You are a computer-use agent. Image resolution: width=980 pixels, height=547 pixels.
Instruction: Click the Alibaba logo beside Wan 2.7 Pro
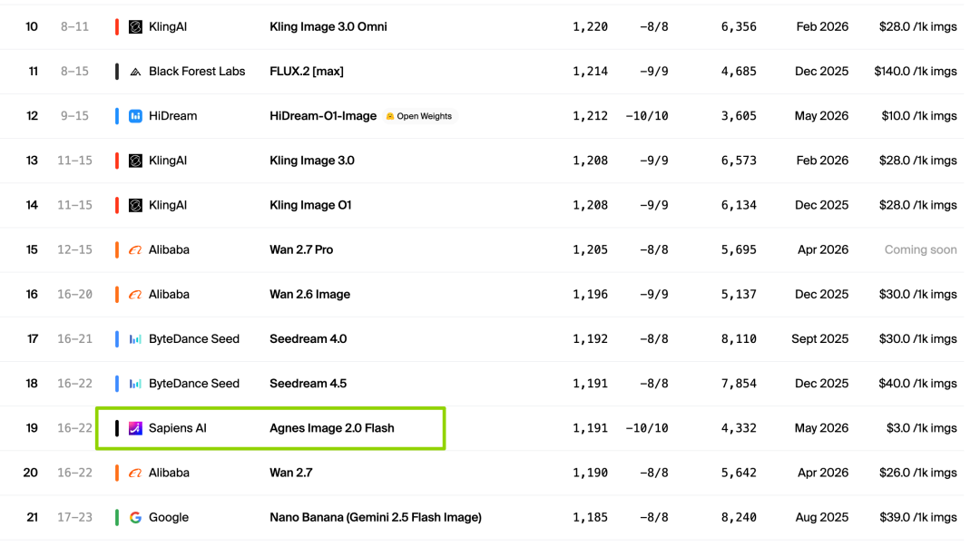(x=135, y=250)
